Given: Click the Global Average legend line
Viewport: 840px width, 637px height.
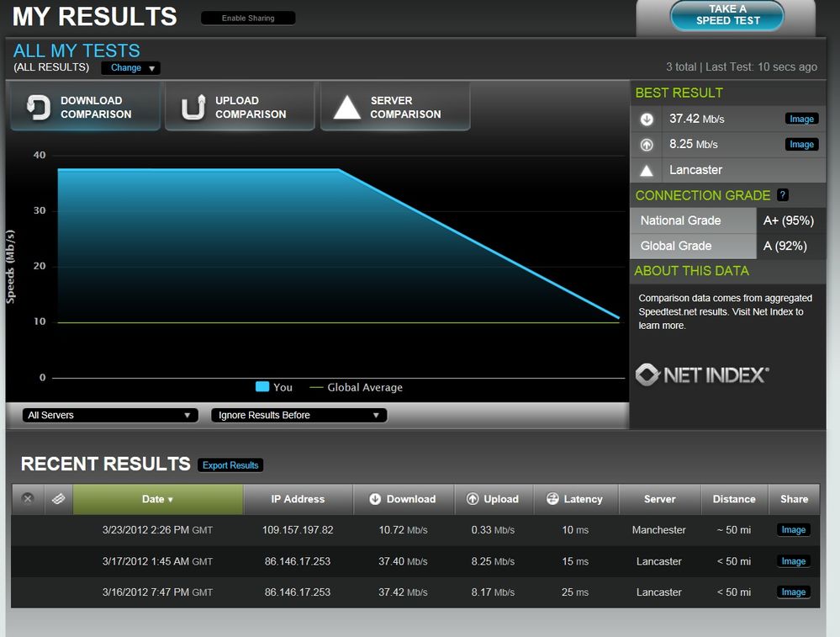Looking at the screenshot, I should pyautogui.click(x=317, y=388).
